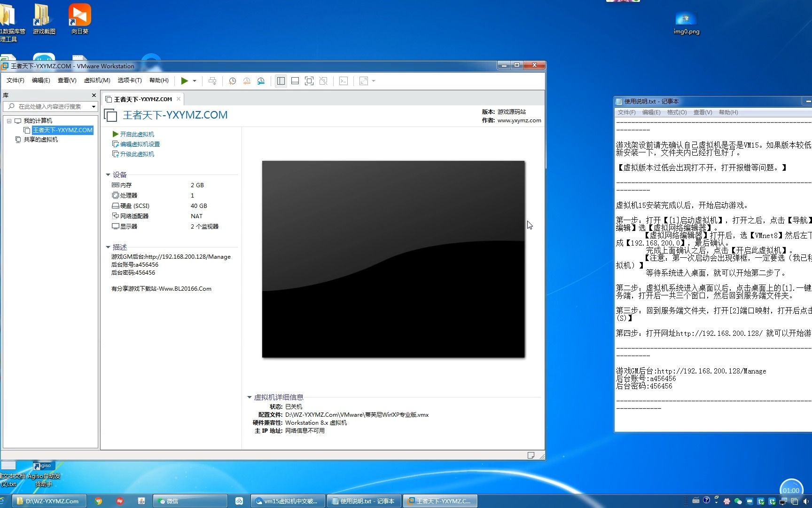The height and width of the screenshot is (508, 812).
Task: Open the 文件(F) menu in VMware
Action: tap(16, 80)
